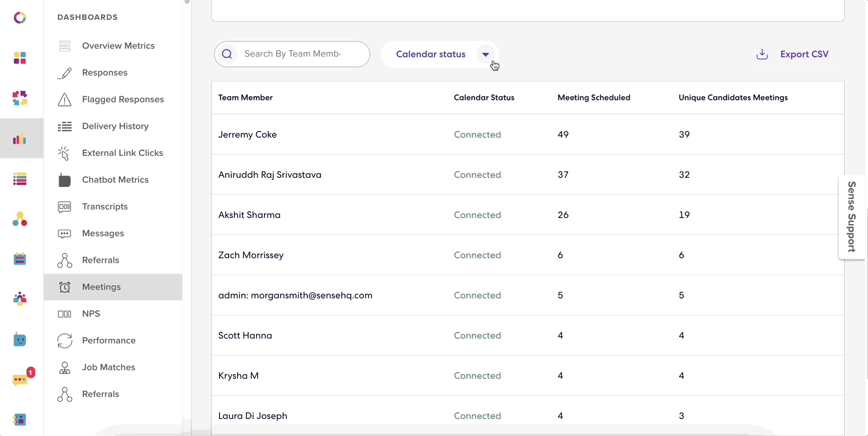Screen dimensions: 868x436
Task: Click cursor icon beside External Link Clicks
Action: 64,153
